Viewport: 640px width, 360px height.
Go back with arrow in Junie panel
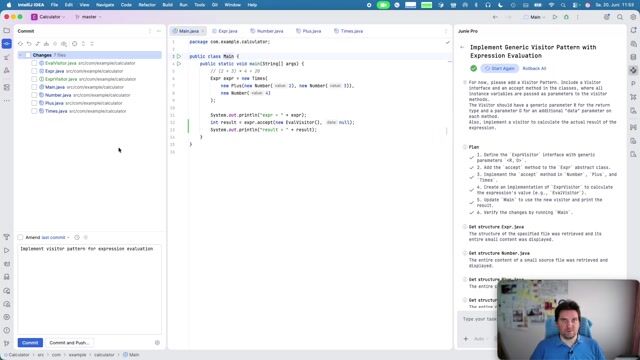pos(462,47)
